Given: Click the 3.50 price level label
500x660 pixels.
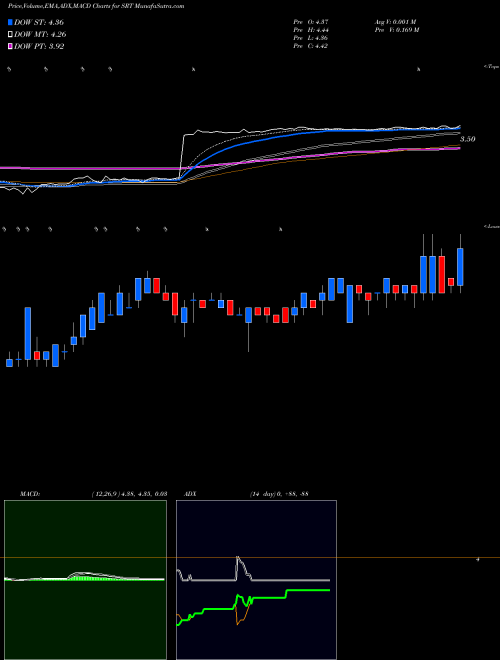Looking at the screenshot, I should 468,139.
